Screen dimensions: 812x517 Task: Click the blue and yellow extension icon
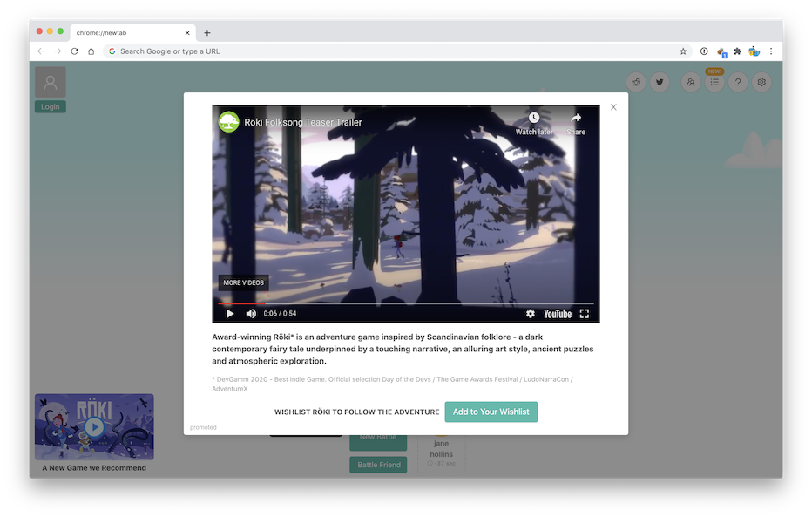pyautogui.click(x=754, y=51)
